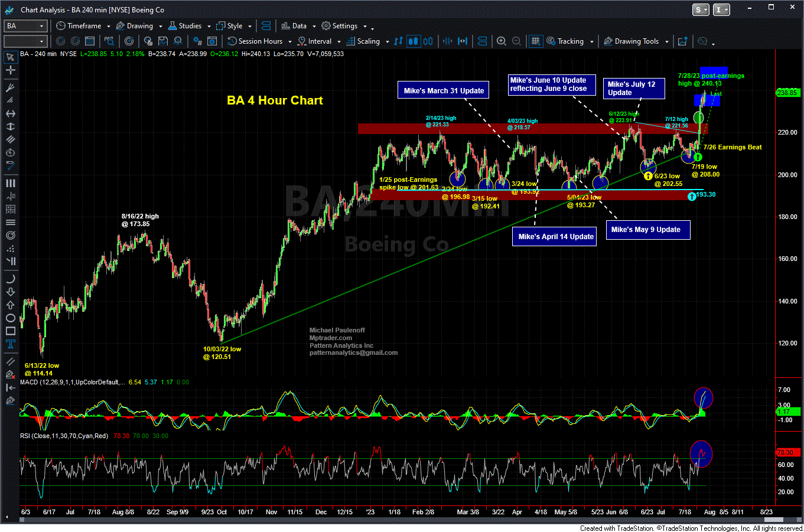Toggle OHLC bar style button
The height and width of the screenshot is (532, 804).
(399, 41)
